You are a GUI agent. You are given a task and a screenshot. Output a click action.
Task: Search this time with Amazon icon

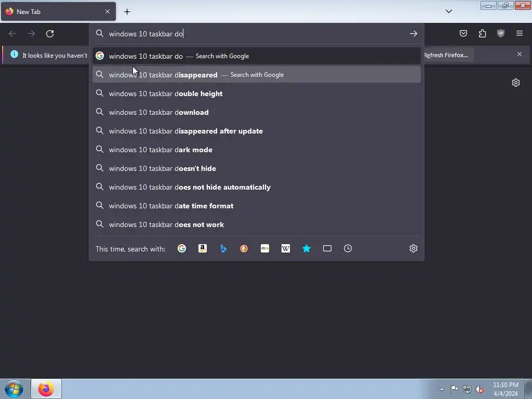click(203, 249)
